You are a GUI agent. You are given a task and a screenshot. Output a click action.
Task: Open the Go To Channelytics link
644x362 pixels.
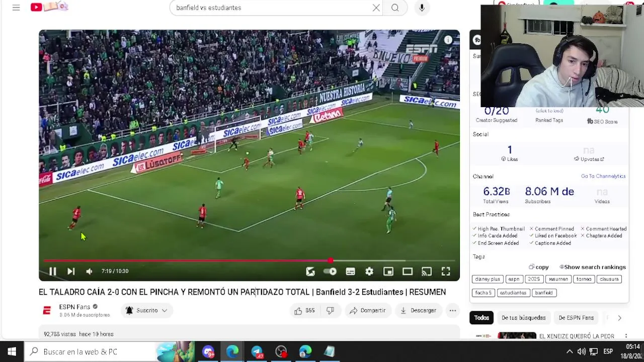click(603, 176)
